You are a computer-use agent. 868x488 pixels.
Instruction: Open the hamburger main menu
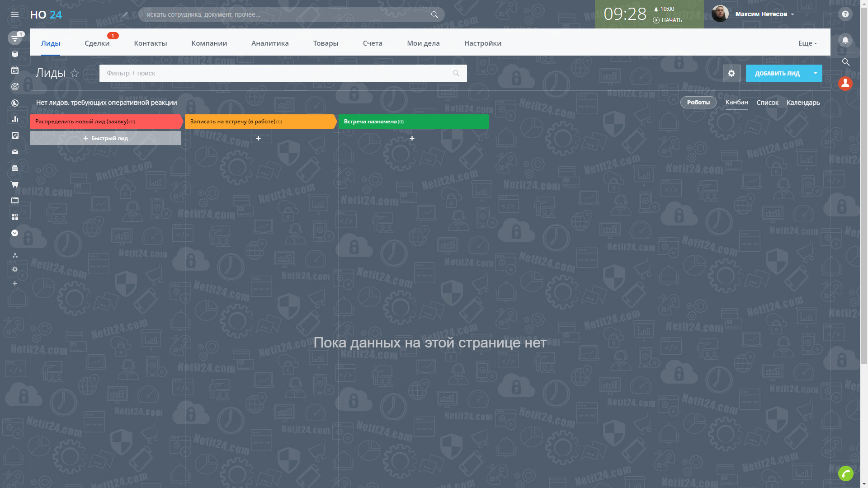pos(14,14)
